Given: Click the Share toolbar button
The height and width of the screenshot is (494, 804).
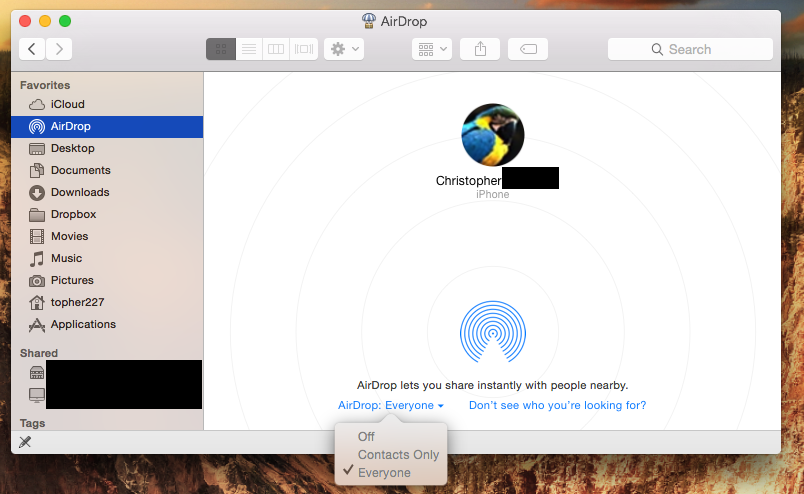Looking at the screenshot, I should click(480, 49).
